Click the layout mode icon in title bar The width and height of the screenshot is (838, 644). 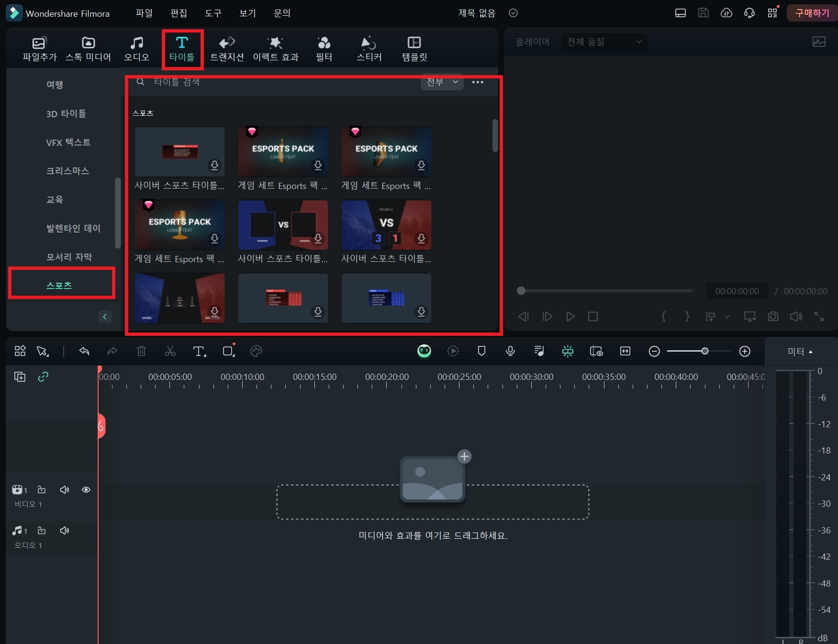pyautogui.click(x=680, y=13)
